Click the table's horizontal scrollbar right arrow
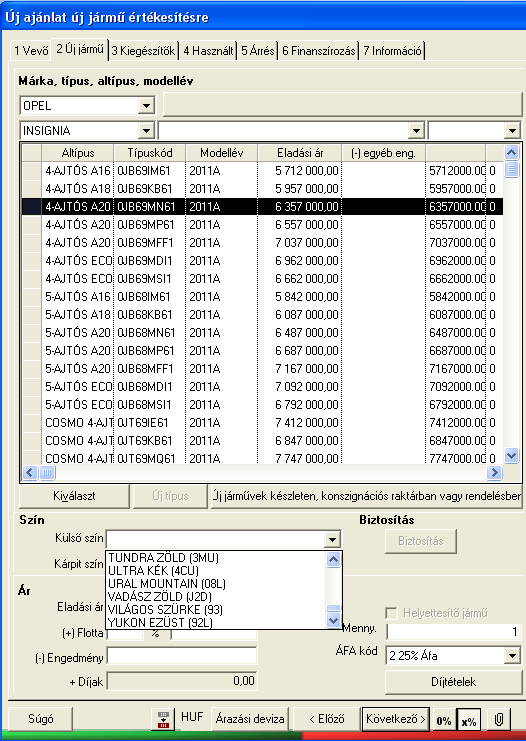 494,472
